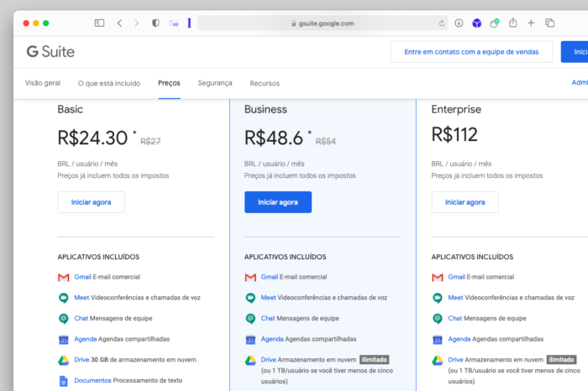Image resolution: width=588 pixels, height=391 pixels.
Task: Open the Drive link in Basic plan
Action: click(81, 360)
